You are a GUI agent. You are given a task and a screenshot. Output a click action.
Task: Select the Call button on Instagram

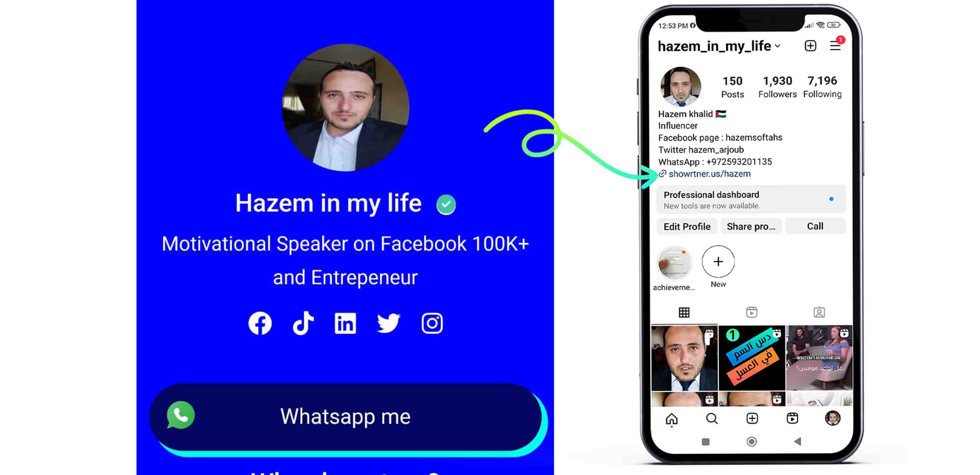814,226
